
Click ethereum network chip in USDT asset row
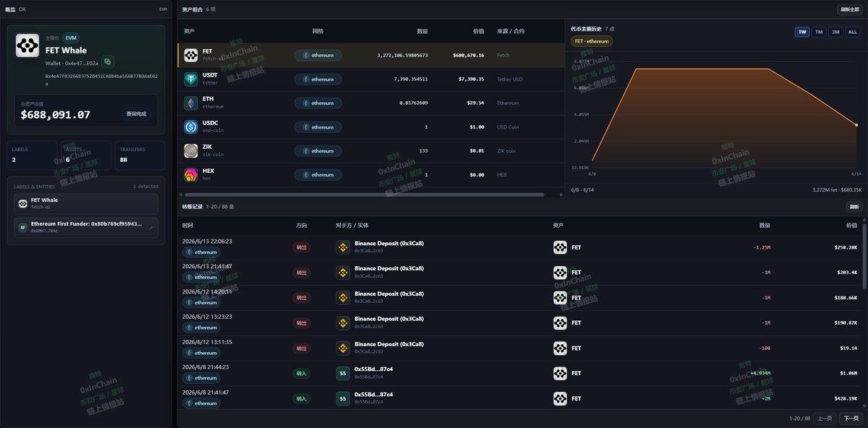tap(318, 79)
